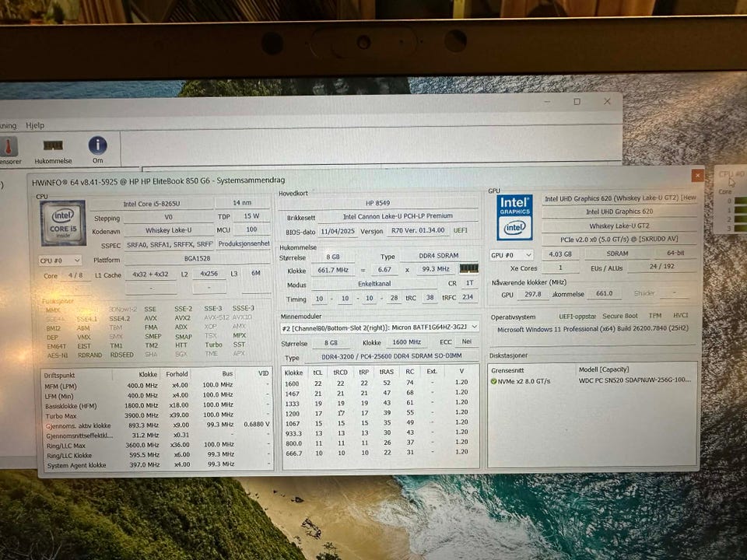Click the RDSEED feature flag
The height and width of the screenshot is (560, 747).
tap(121, 355)
